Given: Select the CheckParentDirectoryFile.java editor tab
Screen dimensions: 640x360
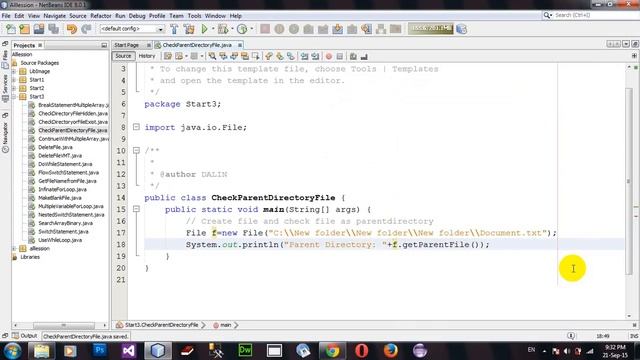Looking at the screenshot, I should [x=197, y=45].
